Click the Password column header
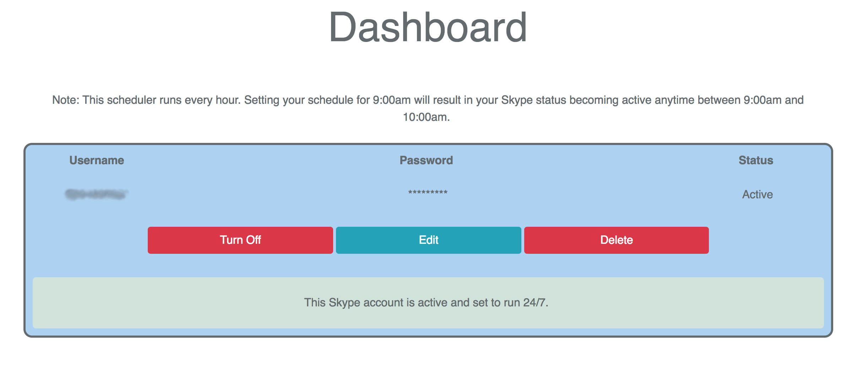The image size is (868, 386). pos(426,160)
